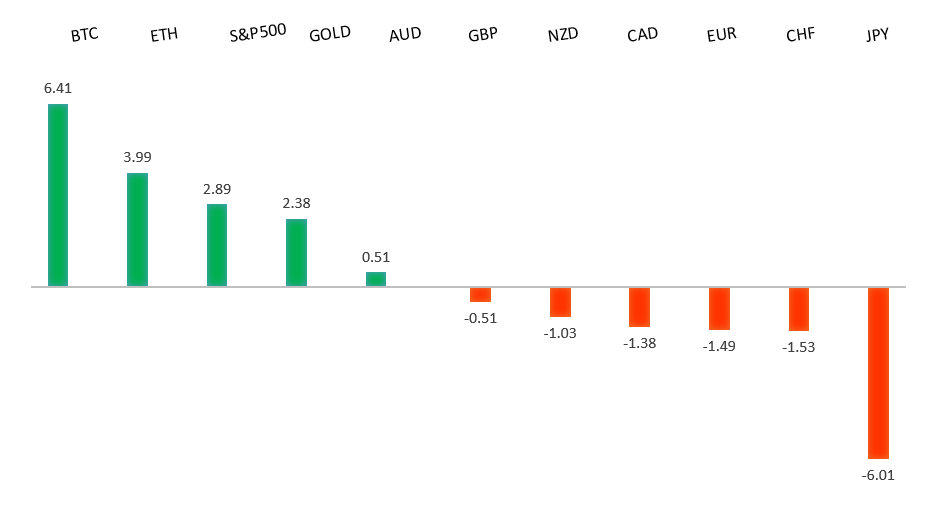Click the tall red JPY bar
Screen dimensions: 927x506
(x=878, y=373)
